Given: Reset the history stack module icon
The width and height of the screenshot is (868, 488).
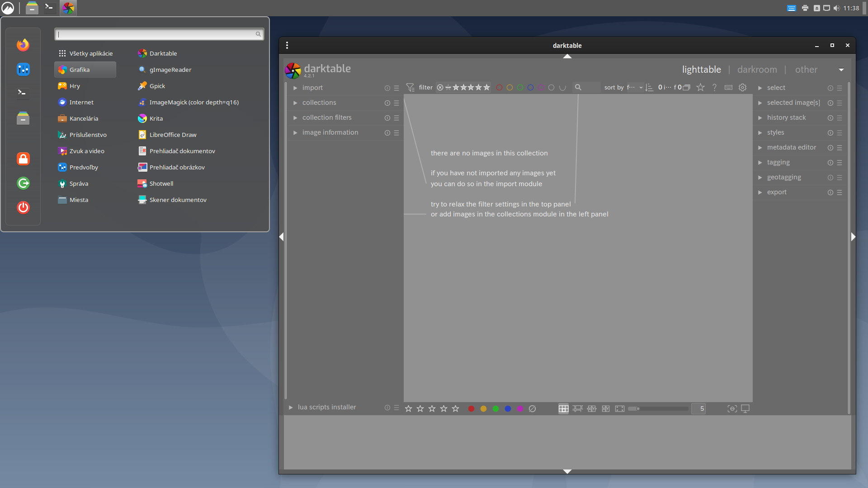Looking at the screenshot, I should 830,118.
